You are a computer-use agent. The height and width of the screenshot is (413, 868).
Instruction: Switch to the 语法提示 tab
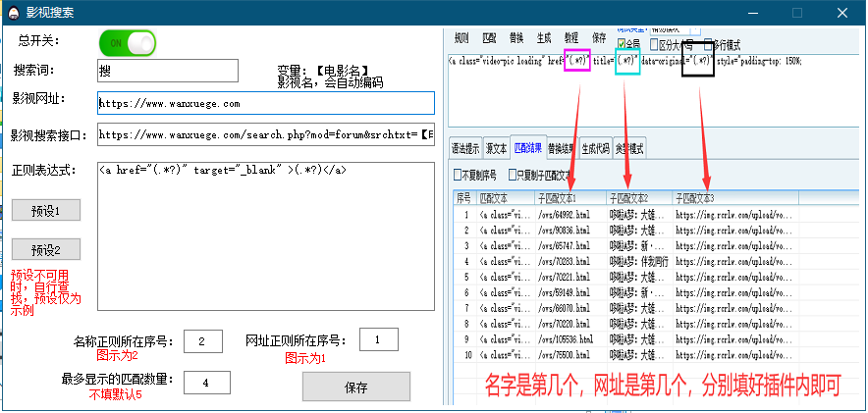tap(465, 148)
